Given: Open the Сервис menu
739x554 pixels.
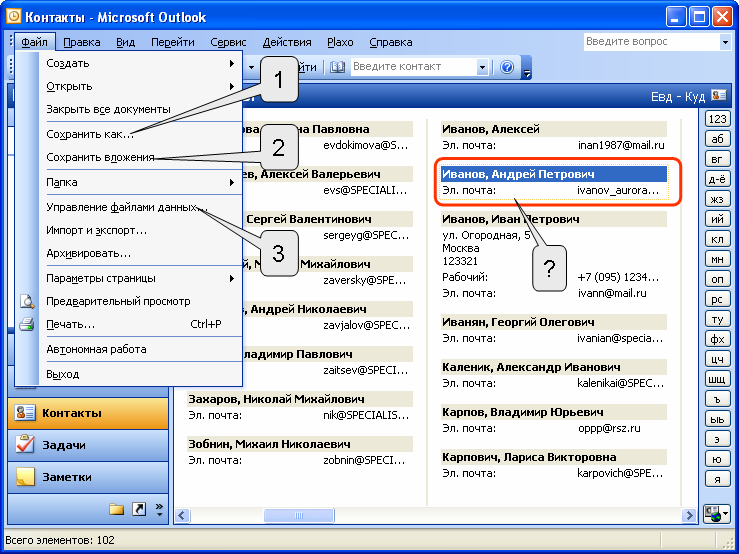Looking at the screenshot, I should 228,42.
